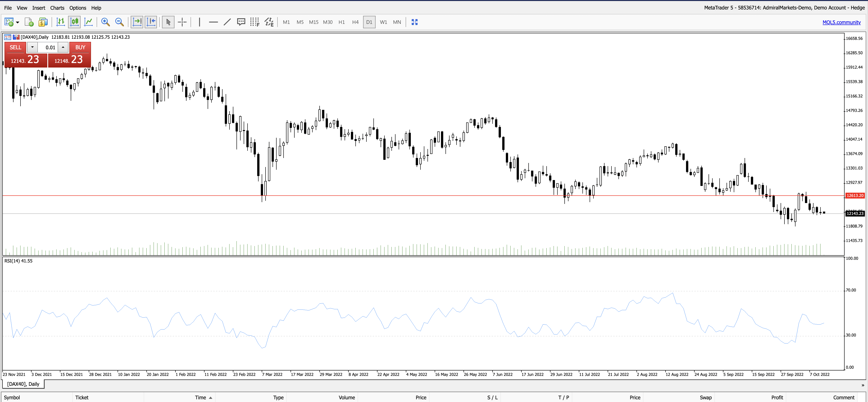
Task: Click the current price label 12143.23
Action: 855,213
